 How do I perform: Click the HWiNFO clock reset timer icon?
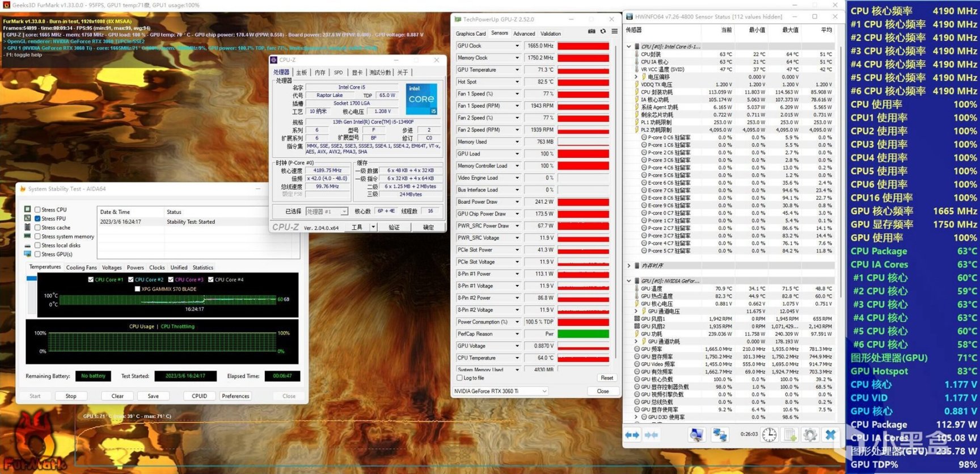pos(769,435)
